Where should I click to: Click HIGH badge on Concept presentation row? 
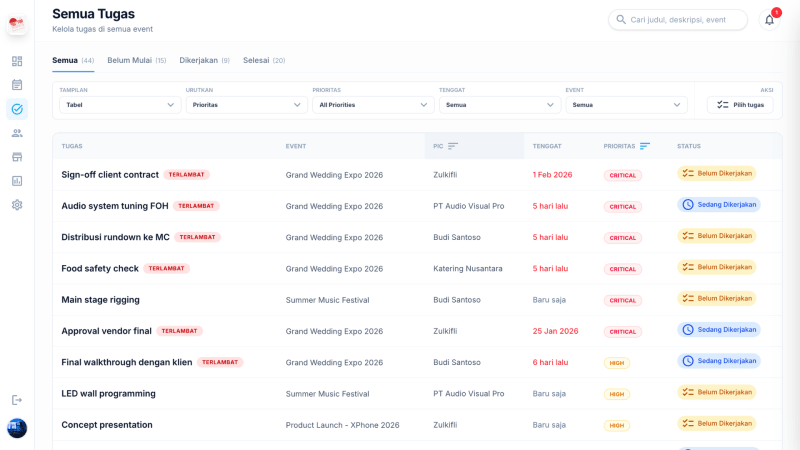click(x=617, y=425)
